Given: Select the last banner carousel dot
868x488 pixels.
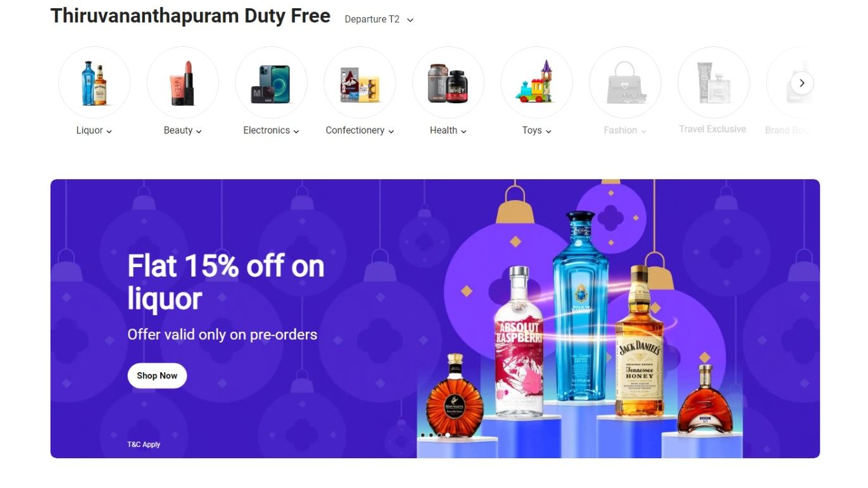Looking at the screenshot, I should [x=447, y=435].
